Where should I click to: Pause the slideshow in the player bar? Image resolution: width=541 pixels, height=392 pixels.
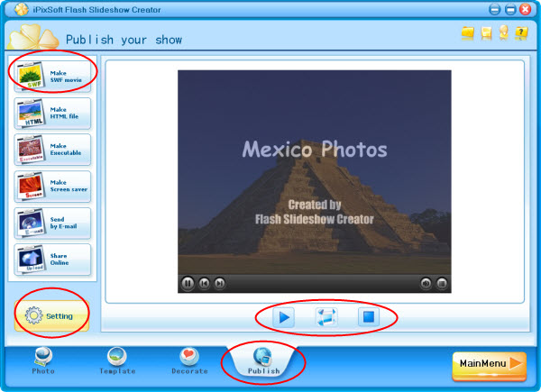[x=188, y=283]
